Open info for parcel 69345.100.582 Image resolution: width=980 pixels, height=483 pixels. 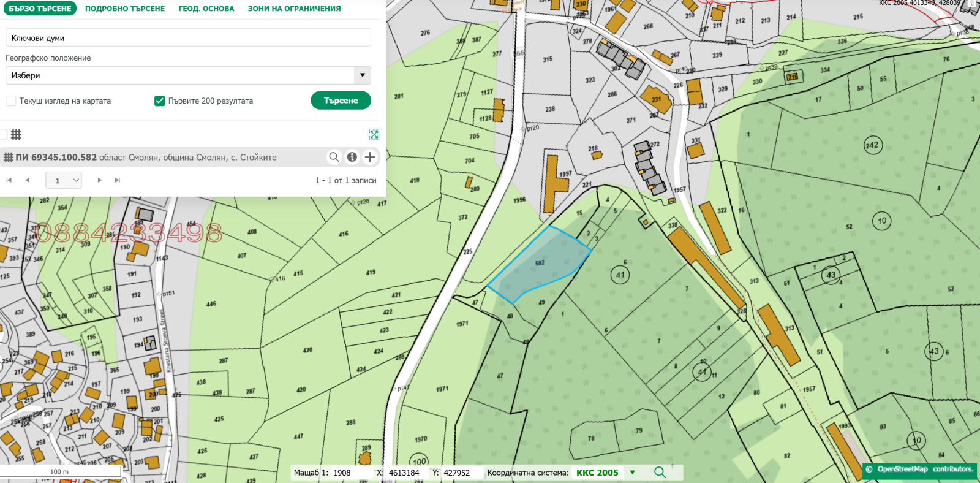click(x=352, y=157)
